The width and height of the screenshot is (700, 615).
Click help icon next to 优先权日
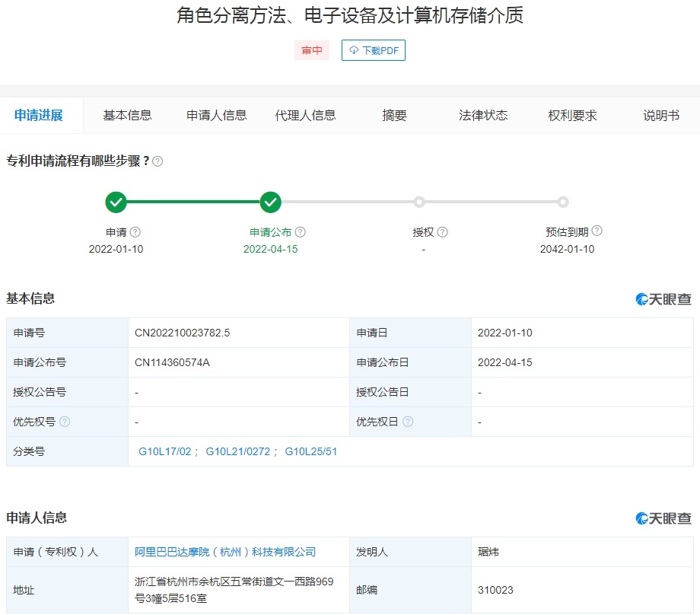tap(408, 422)
